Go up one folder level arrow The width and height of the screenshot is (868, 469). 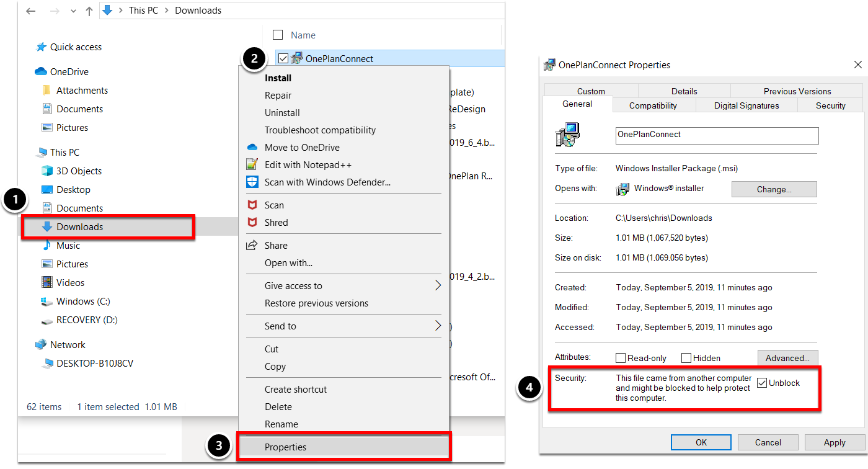pos(89,11)
